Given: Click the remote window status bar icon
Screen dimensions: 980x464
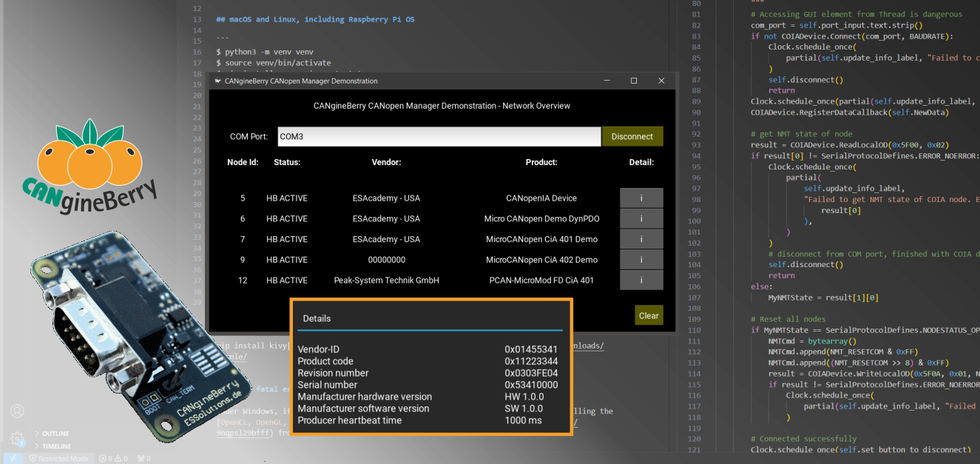Looking at the screenshot, I should click(x=13, y=458).
